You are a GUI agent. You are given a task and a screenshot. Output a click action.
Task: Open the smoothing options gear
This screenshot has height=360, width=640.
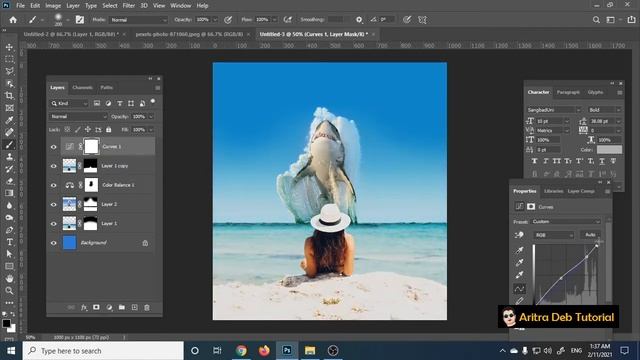[359, 20]
